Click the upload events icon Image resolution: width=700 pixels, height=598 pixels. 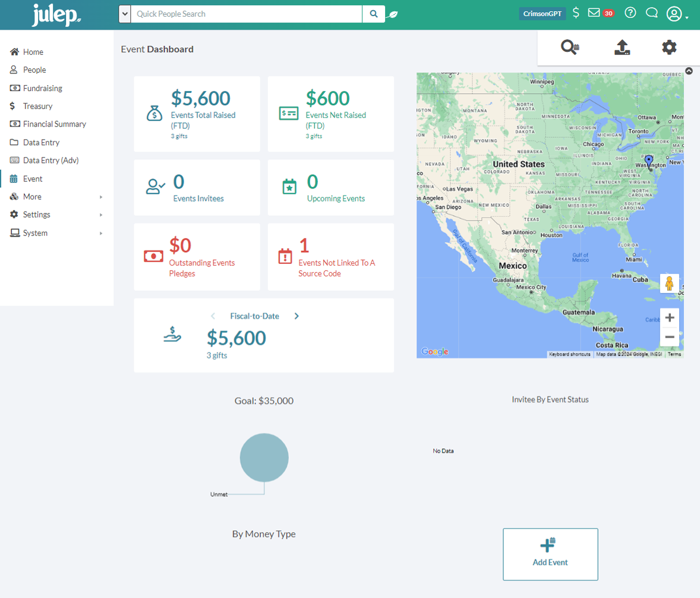(622, 48)
